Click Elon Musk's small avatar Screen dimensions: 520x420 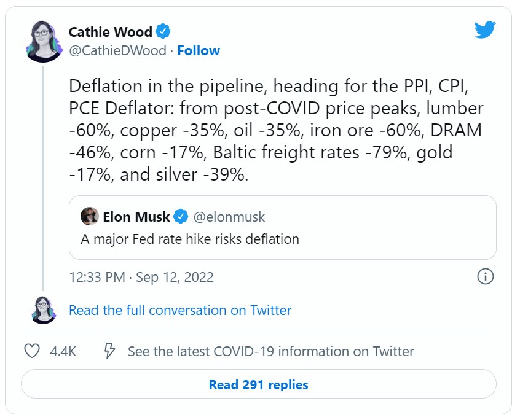point(90,217)
